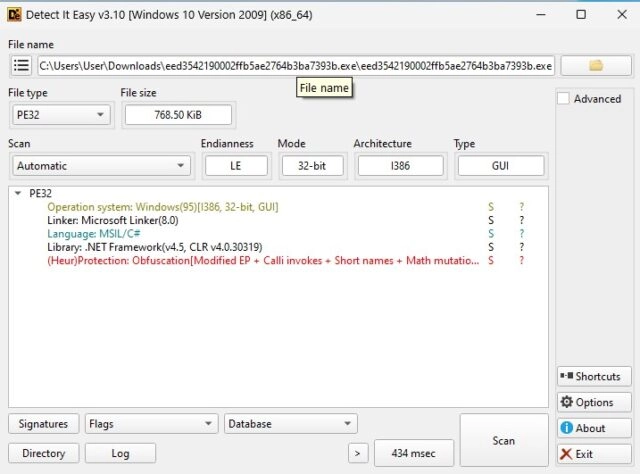Click the S link on Operation system row
Image resolution: width=640 pixels, height=474 pixels.
coord(491,207)
